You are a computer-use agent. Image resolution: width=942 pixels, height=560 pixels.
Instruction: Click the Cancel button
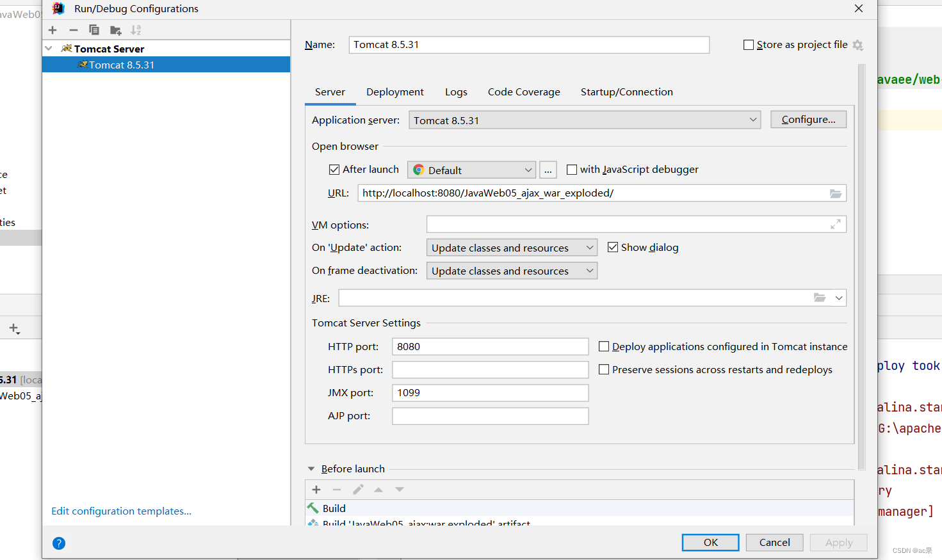pos(775,543)
